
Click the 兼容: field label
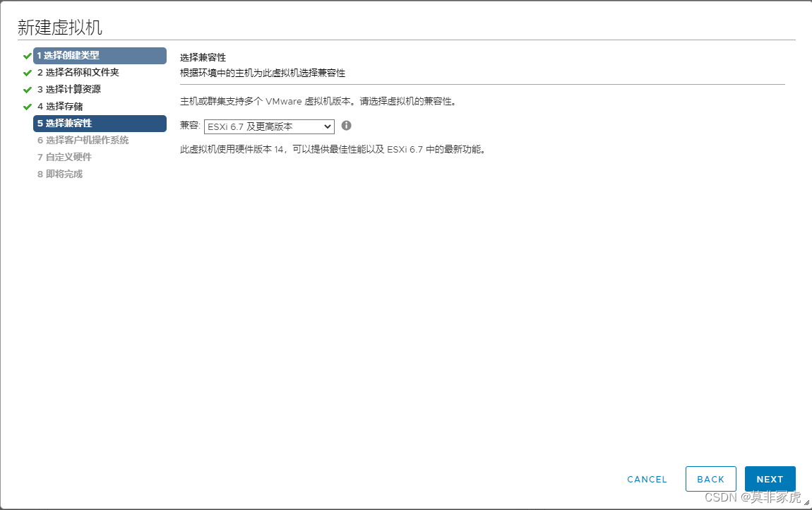click(190, 126)
